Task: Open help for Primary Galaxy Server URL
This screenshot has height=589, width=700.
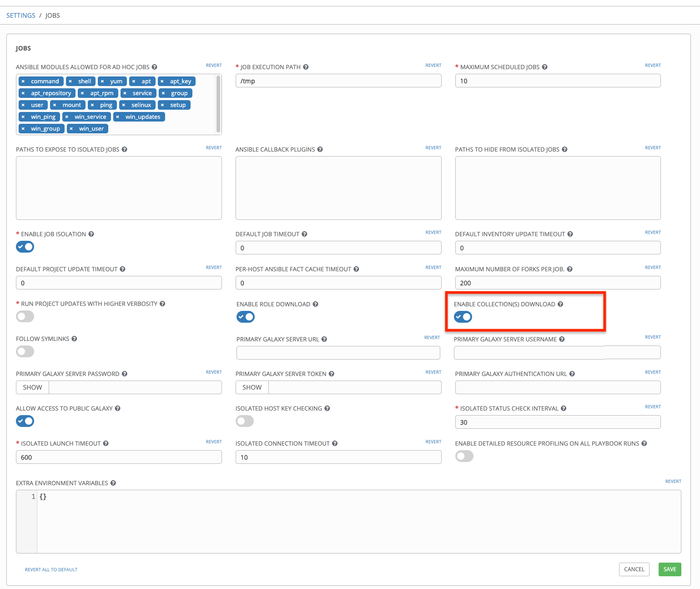Action: [x=324, y=339]
